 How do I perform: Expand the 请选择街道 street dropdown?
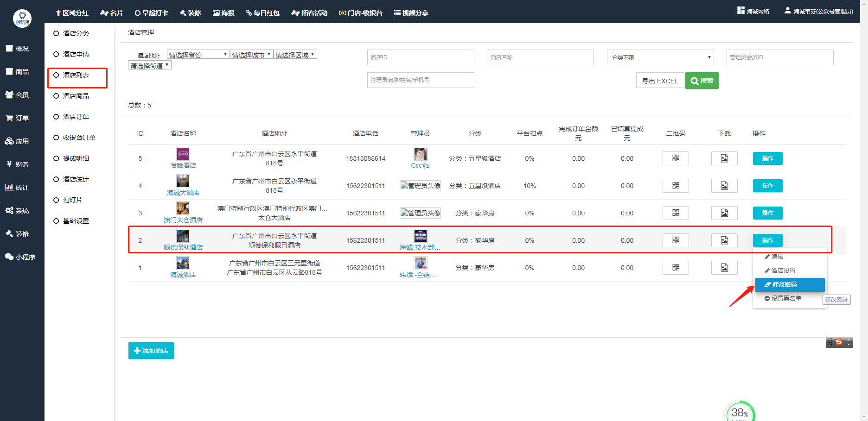tap(150, 66)
